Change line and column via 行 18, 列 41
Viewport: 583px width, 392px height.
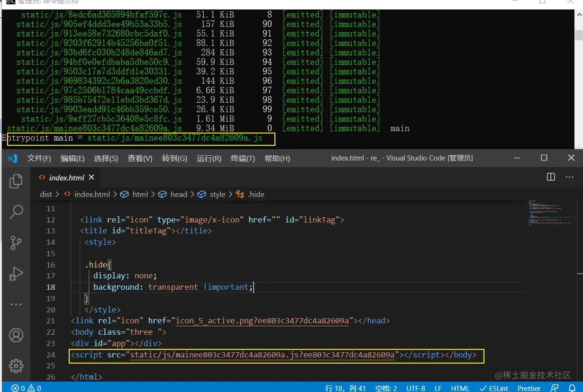[x=346, y=388]
